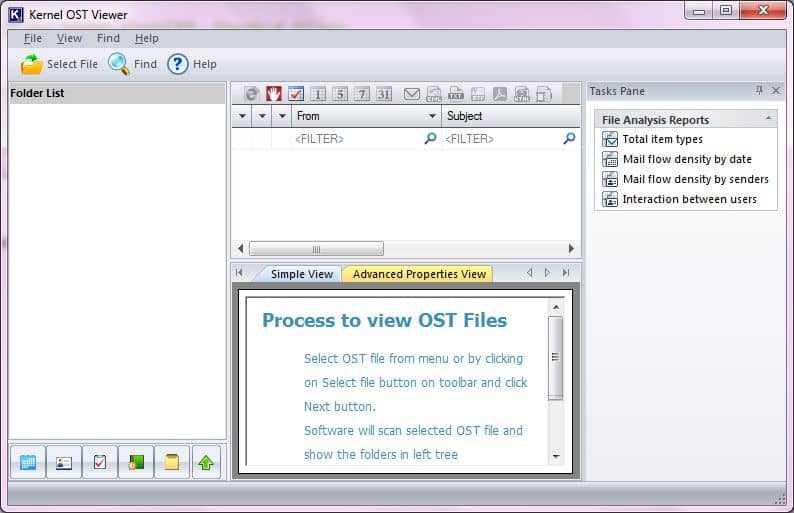Open the third column header dropdown arrow
Image resolution: width=794 pixels, height=513 pixels.
click(x=282, y=116)
